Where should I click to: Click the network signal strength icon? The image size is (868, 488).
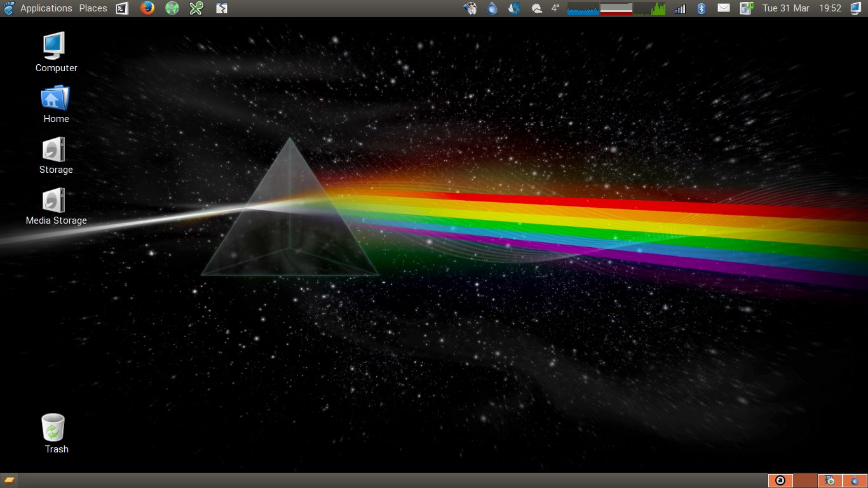tap(680, 8)
